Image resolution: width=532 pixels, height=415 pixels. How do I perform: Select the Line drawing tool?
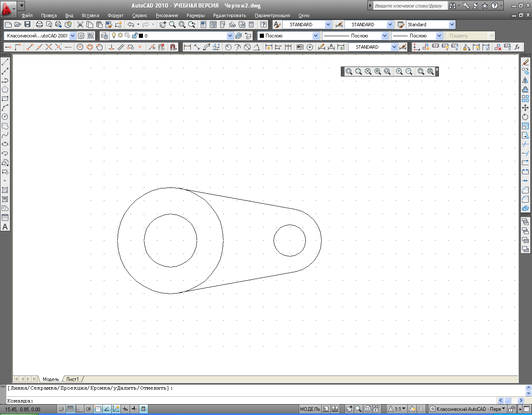(5, 62)
